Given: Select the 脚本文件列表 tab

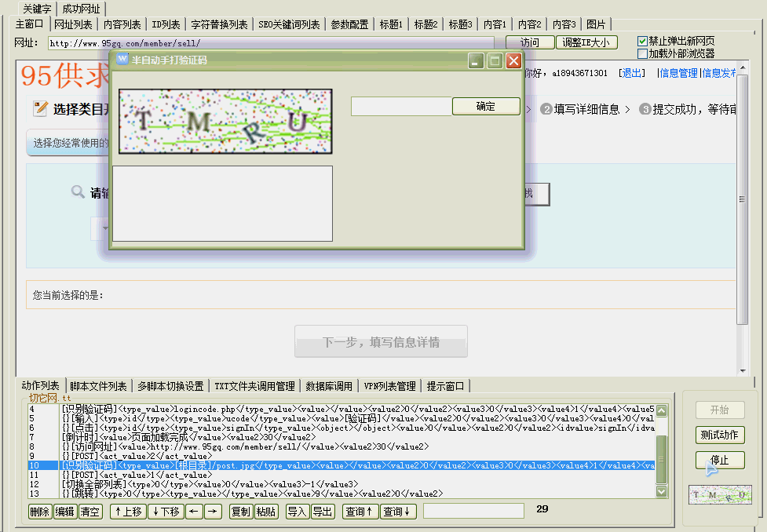Looking at the screenshot, I should tap(98, 386).
